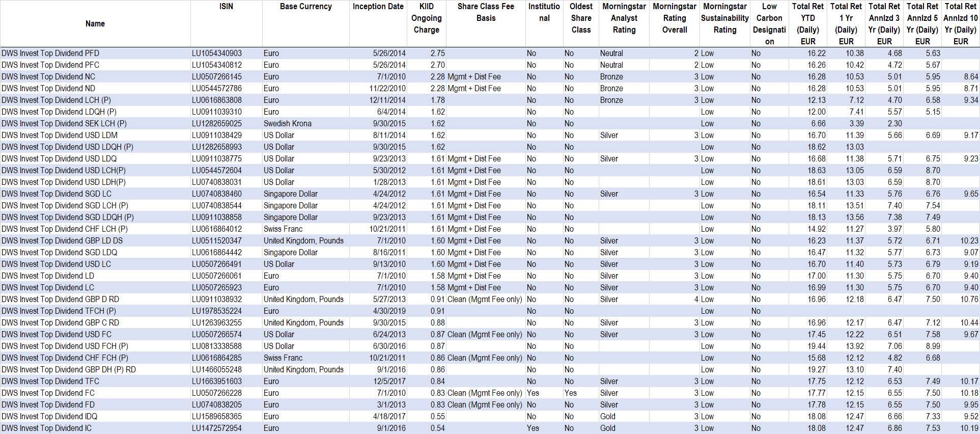This screenshot has width=980, height=434.
Task: Click the KIID Ongoing Charge header
Action: (427, 18)
